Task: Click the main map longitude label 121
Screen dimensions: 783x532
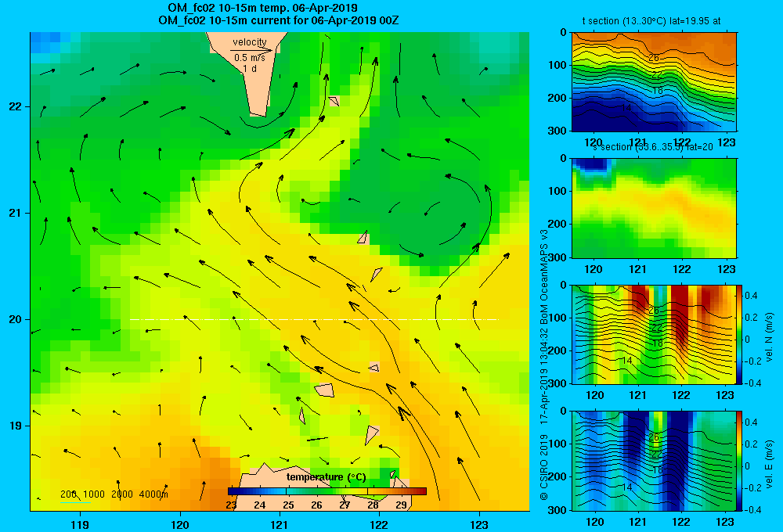Action: tap(280, 525)
